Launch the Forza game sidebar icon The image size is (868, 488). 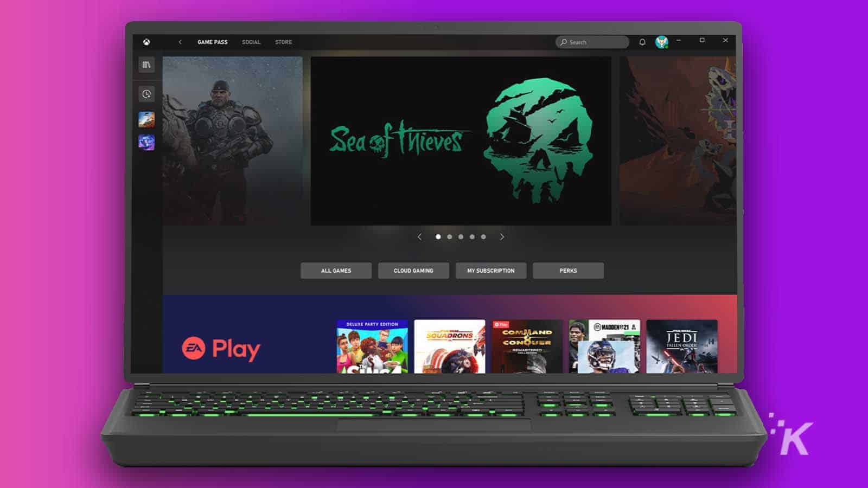point(146,119)
